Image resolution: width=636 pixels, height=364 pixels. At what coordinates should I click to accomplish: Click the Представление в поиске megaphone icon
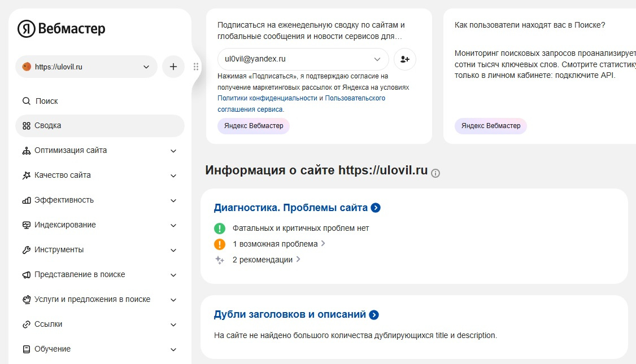pyautogui.click(x=27, y=275)
